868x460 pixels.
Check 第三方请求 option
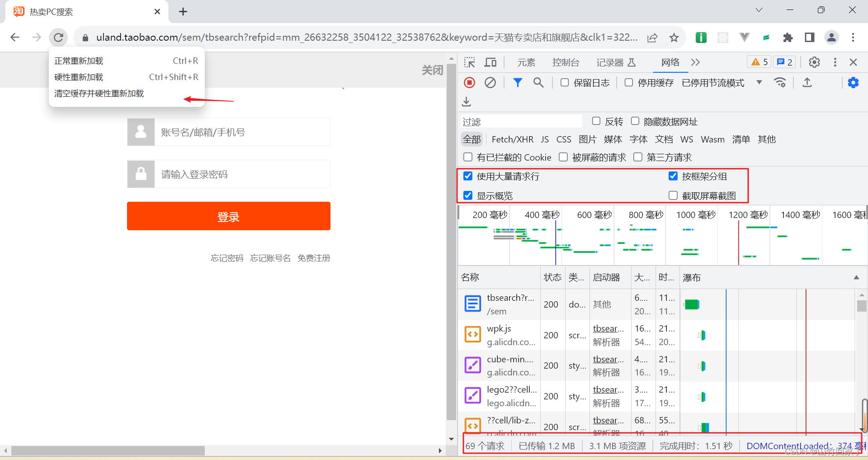(x=638, y=157)
